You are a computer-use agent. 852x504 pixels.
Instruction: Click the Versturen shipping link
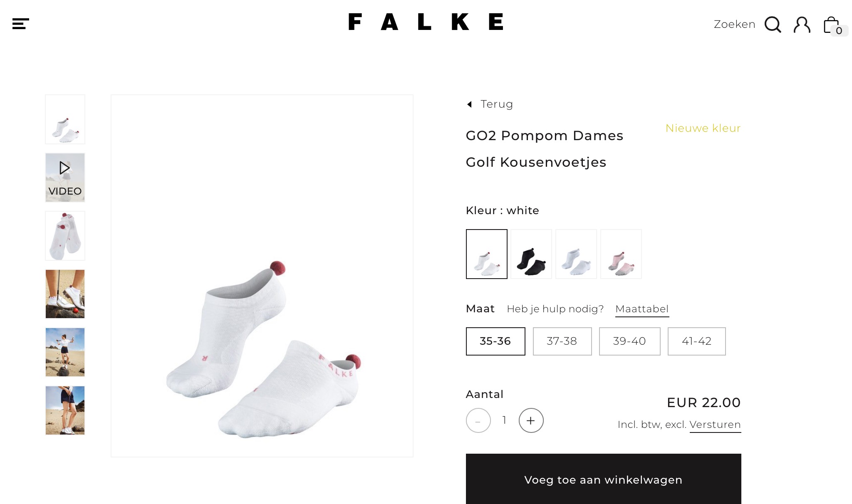(715, 425)
